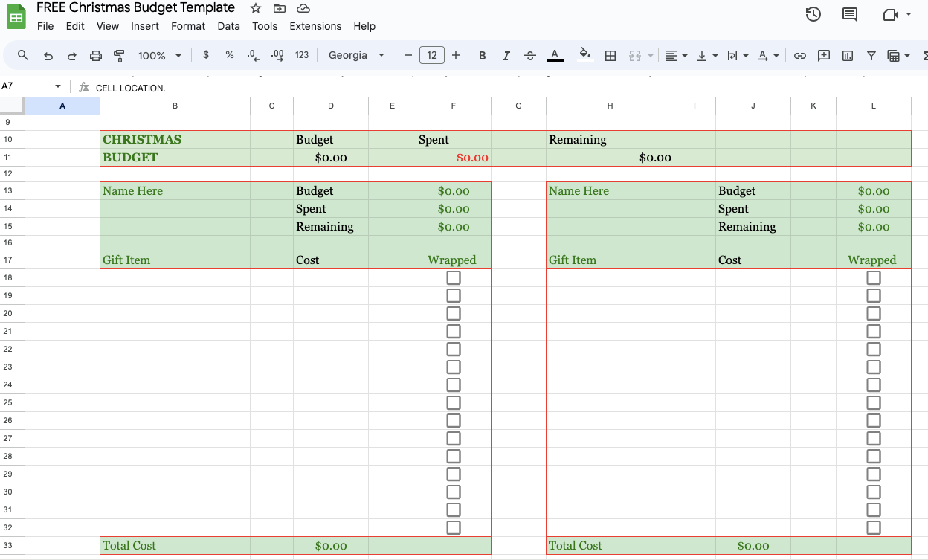Star the Christmas Budget Template document
This screenshot has width=928, height=560.
[256, 8]
